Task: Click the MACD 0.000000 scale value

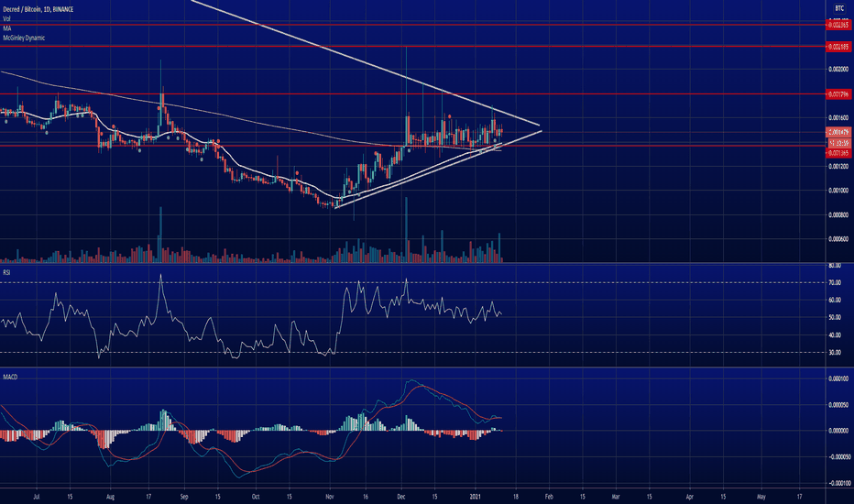Action: coord(838,431)
